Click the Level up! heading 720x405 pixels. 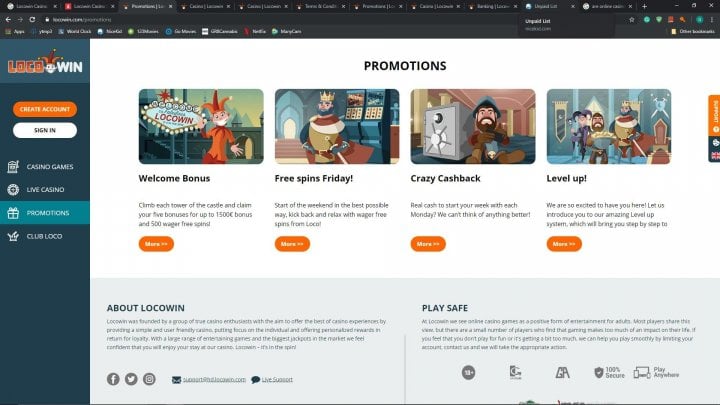(566, 178)
